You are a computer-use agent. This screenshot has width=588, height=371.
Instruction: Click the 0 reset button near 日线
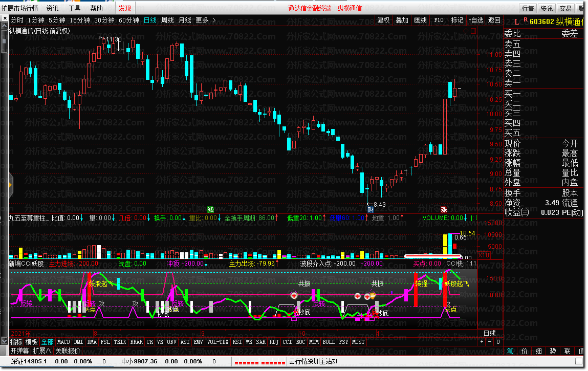498,342
